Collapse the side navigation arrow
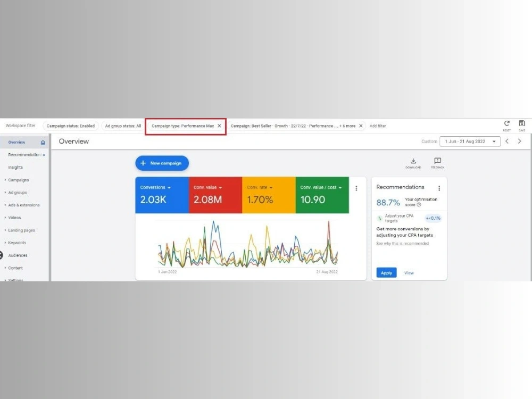 coord(1,255)
